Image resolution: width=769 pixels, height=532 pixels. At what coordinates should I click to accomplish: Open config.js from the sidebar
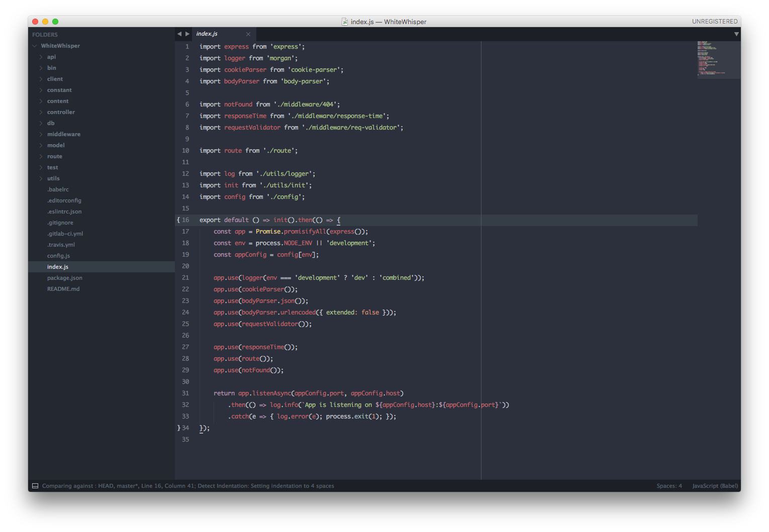pyautogui.click(x=58, y=256)
